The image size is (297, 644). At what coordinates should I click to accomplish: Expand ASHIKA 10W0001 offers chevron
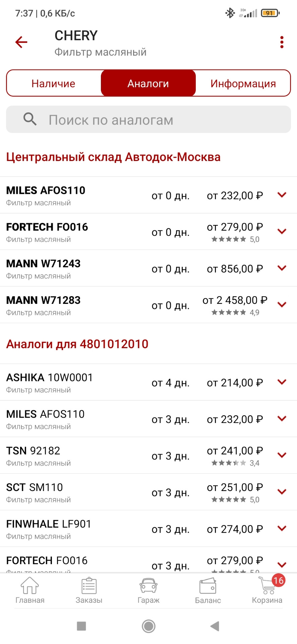tap(282, 382)
